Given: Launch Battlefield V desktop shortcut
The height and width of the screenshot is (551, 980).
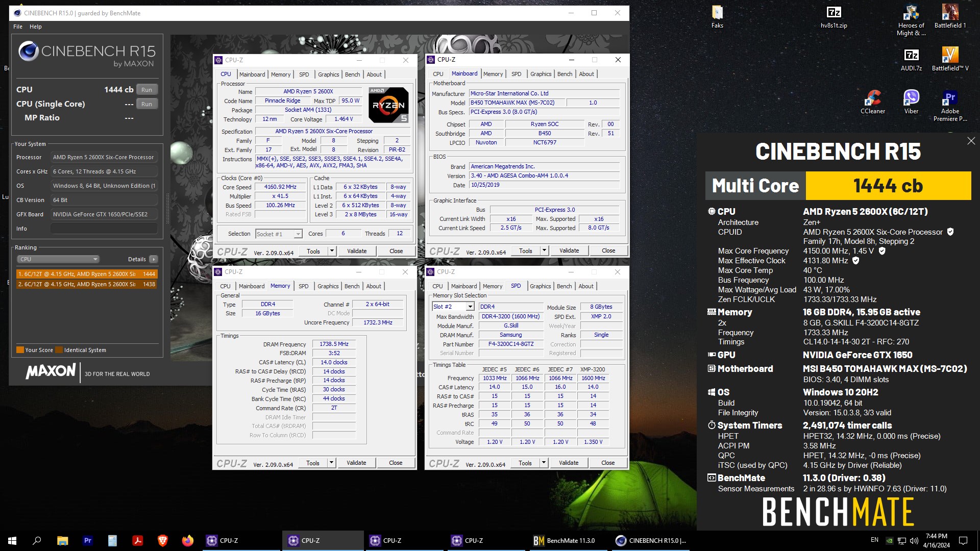Looking at the screenshot, I should [x=950, y=59].
